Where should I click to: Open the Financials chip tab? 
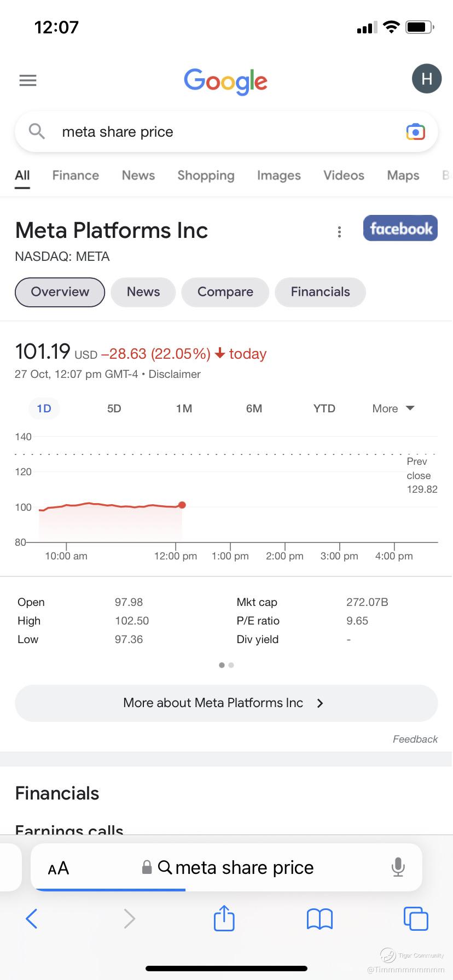click(x=320, y=292)
